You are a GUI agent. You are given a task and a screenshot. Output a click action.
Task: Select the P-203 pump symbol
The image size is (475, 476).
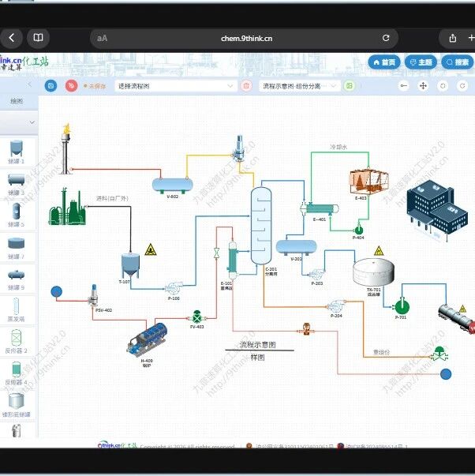(316, 275)
